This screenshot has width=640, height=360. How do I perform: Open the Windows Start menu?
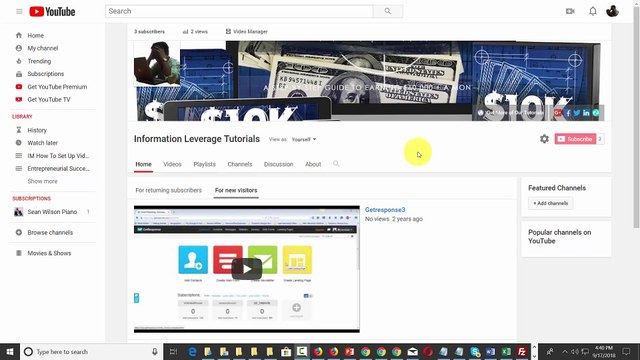pyautogui.click(x=10, y=351)
